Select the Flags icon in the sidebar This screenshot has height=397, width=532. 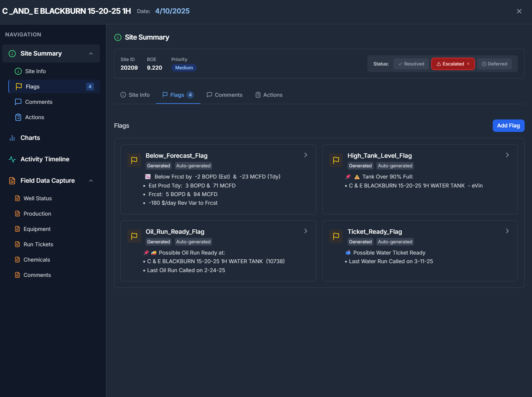18,86
